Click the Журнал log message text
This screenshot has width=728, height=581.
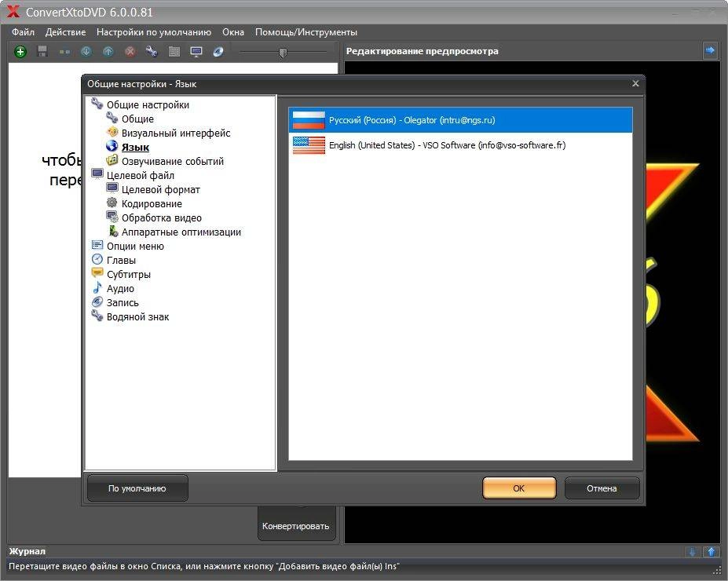[204, 567]
